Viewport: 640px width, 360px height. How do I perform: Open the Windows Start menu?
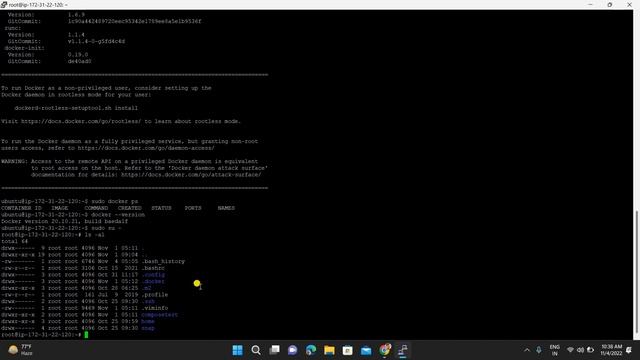click(x=238, y=350)
